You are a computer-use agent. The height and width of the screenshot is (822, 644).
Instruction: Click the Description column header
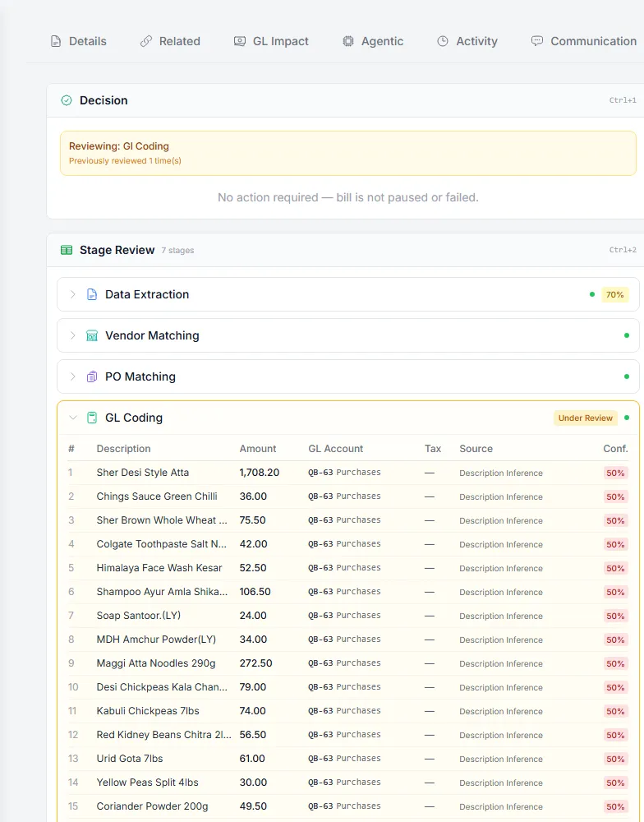point(124,449)
